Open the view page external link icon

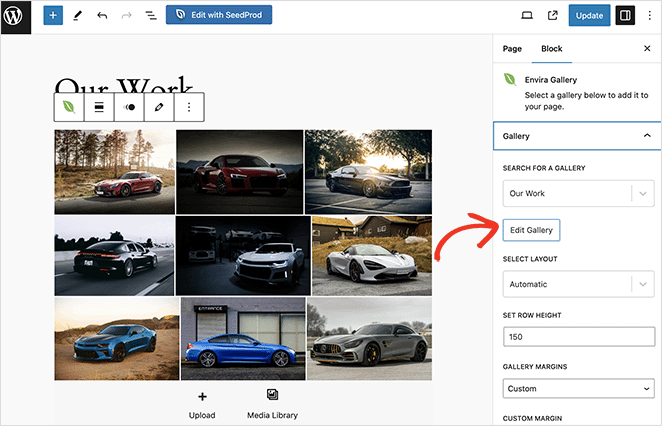click(553, 16)
